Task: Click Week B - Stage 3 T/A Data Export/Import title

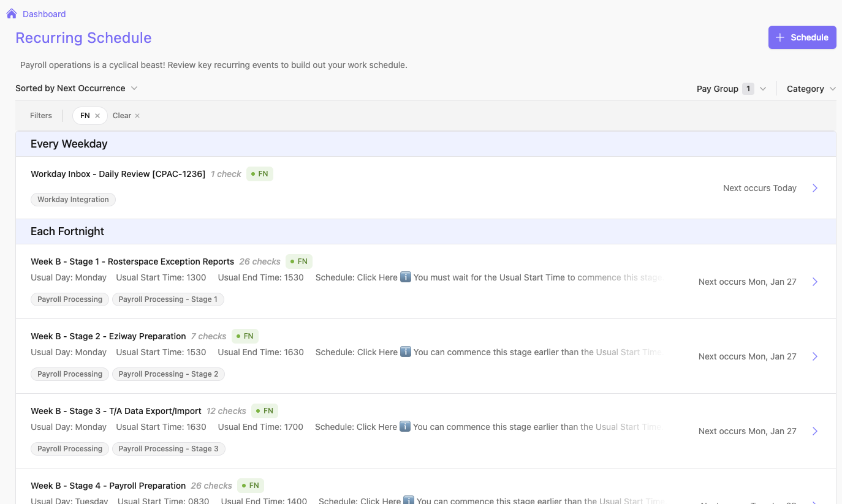Action: click(116, 411)
